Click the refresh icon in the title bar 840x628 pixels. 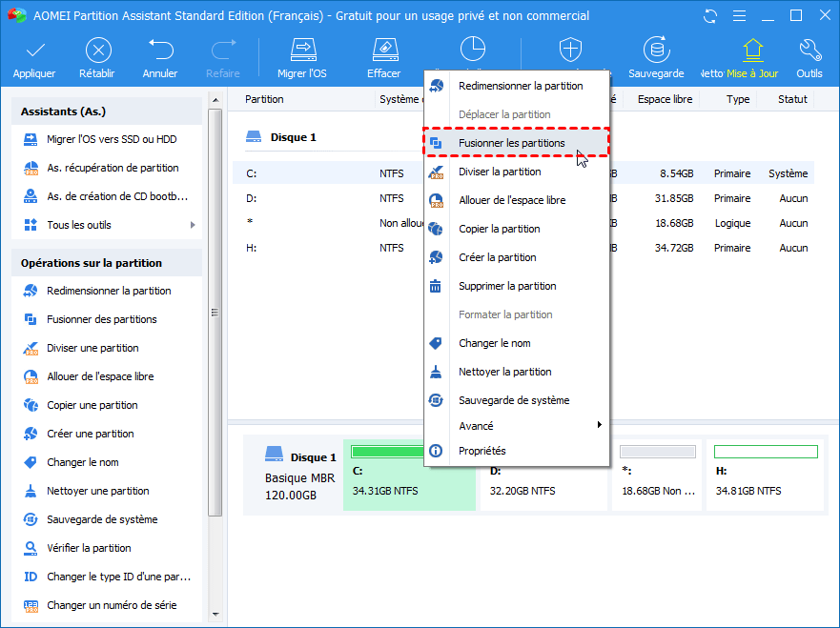710,16
